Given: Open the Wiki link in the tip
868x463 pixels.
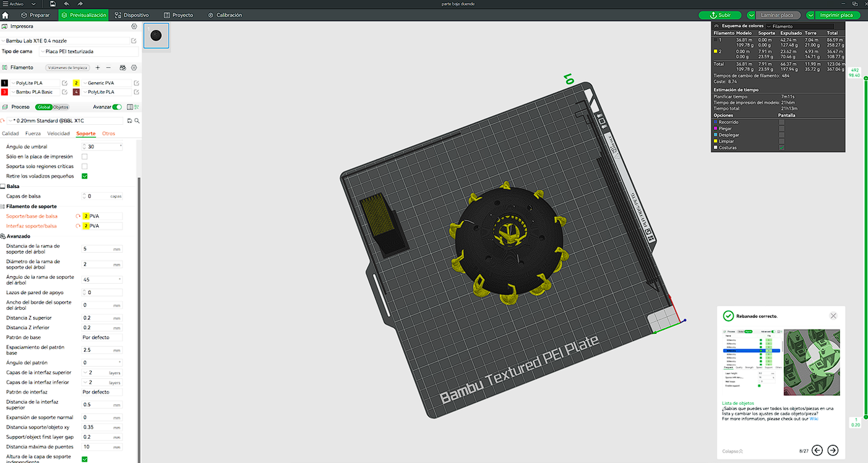Looking at the screenshot, I should click(x=814, y=418).
